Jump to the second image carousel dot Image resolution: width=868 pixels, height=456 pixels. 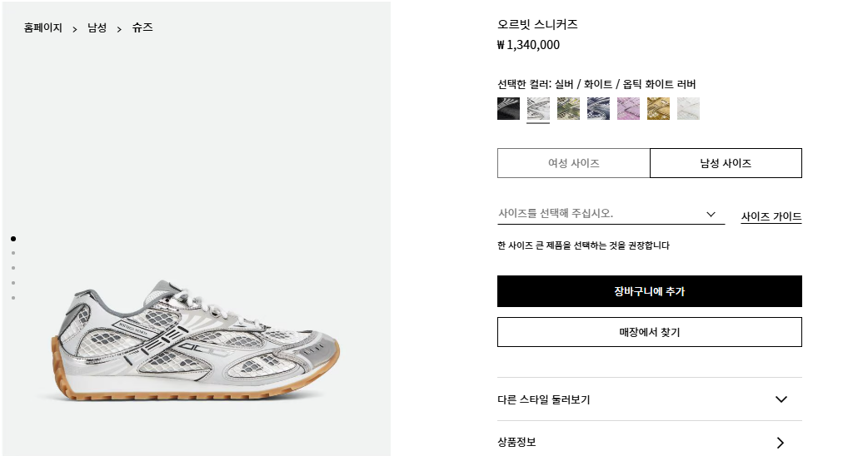[13, 253]
